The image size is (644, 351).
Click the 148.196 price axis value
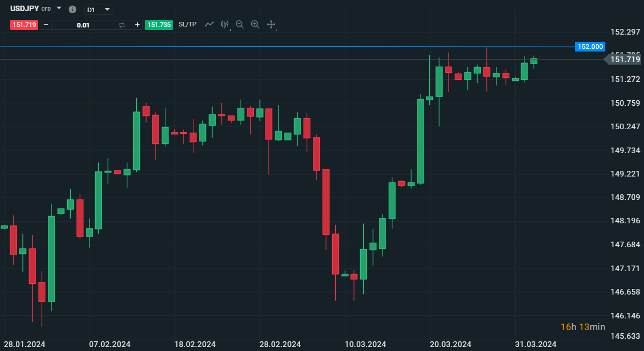625,221
